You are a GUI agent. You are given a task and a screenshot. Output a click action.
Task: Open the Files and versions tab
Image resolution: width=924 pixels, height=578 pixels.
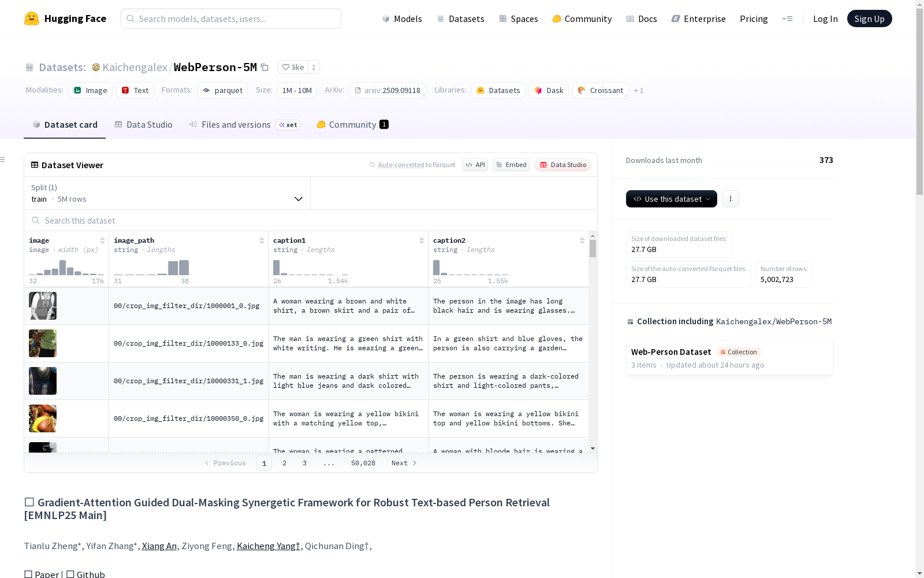[x=244, y=125]
